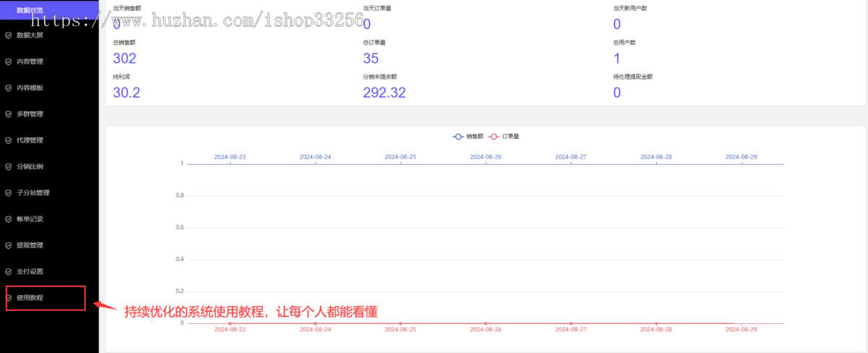Click the 纯利润 value 30.2

127,92
